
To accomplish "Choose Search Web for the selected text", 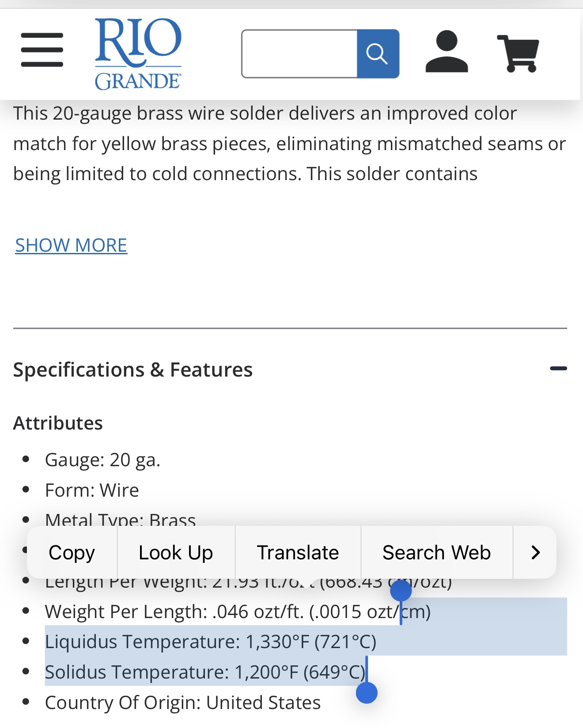I will click(x=436, y=553).
